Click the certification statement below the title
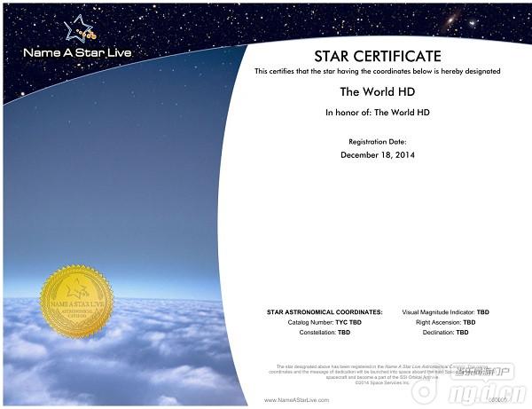Image resolution: width=532 pixels, height=409 pixels. coord(378,71)
